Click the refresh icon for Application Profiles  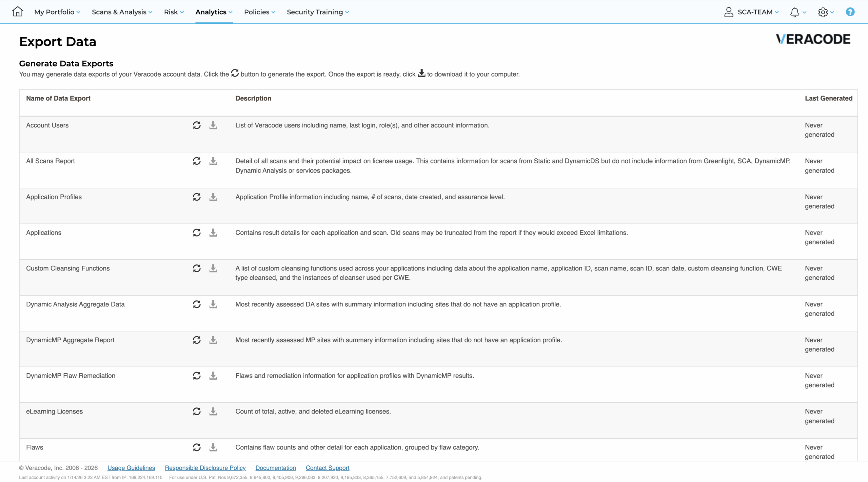(197, 197)
